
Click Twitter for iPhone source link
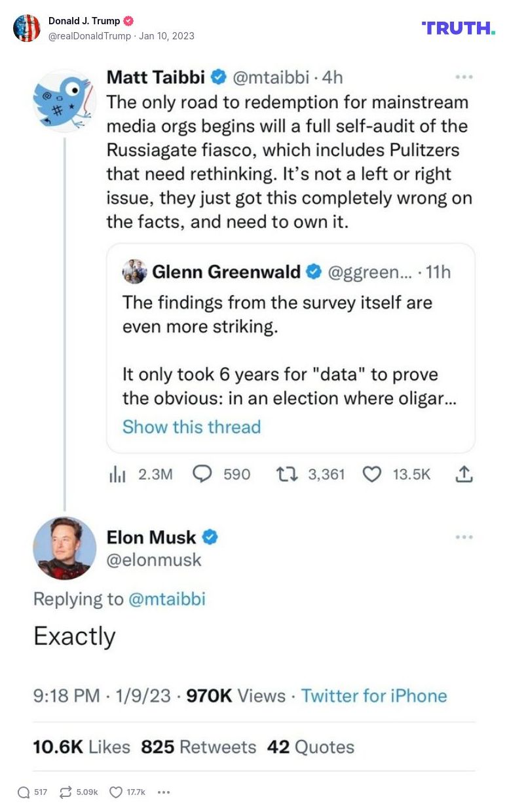(x=373, y=696)
